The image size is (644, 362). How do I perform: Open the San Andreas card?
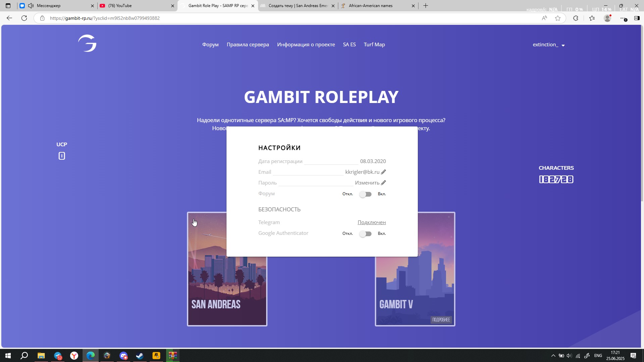pyautogui.click(x=227, y=269)
